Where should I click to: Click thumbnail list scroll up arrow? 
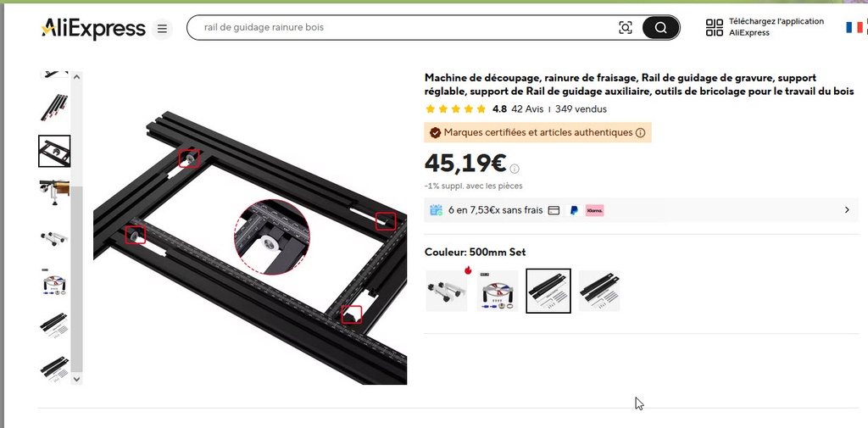77,76
